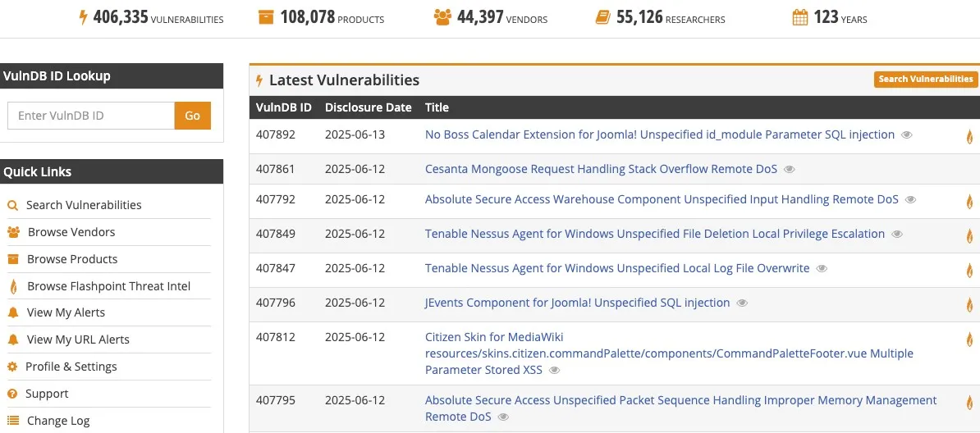
Task: Toggle the eye icon beside JEvents Component entry
Action: 742,303
